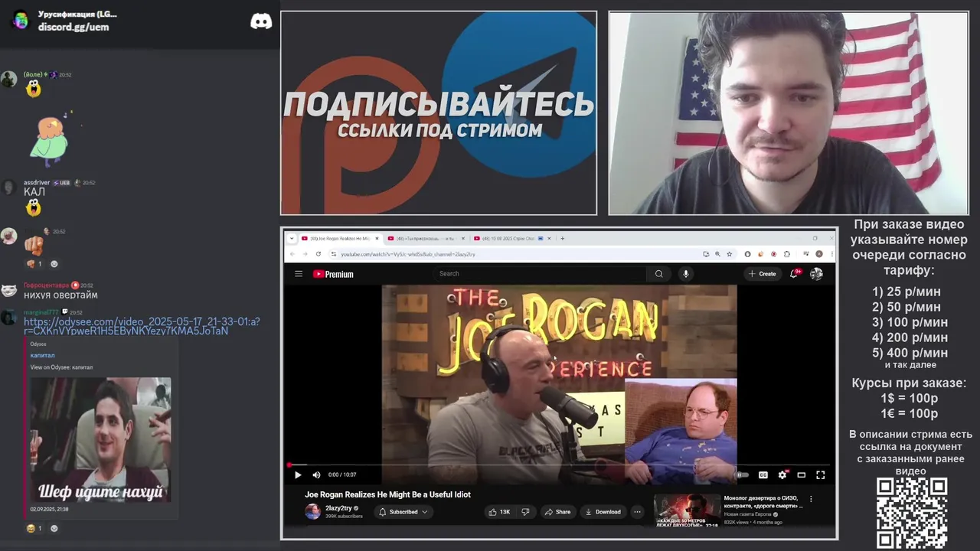Enter fullscreen on the video player
980x551 pixels.
(x=821, y=474)
